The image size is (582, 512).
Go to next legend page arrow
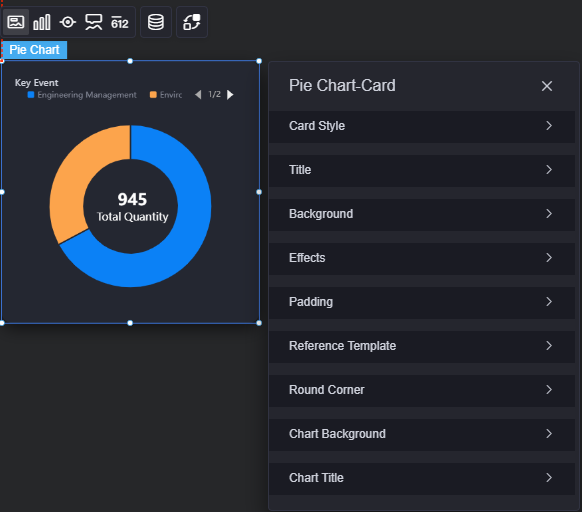pyautogui.click(x=230, y=95)
